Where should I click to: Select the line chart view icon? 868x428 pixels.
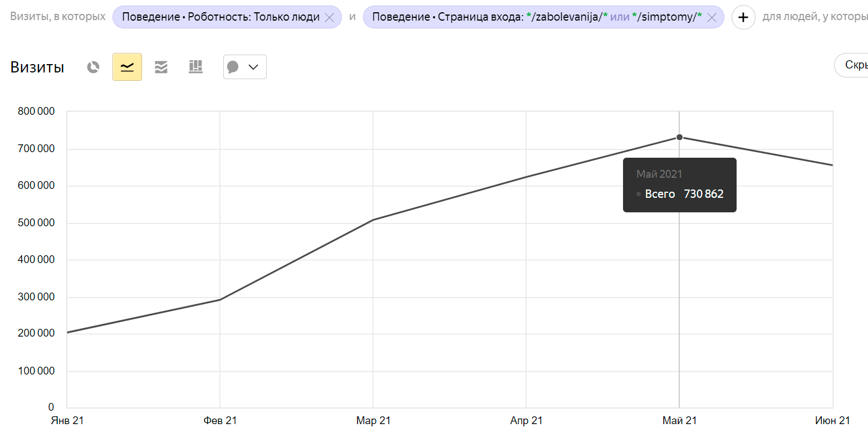click(127, 67)
